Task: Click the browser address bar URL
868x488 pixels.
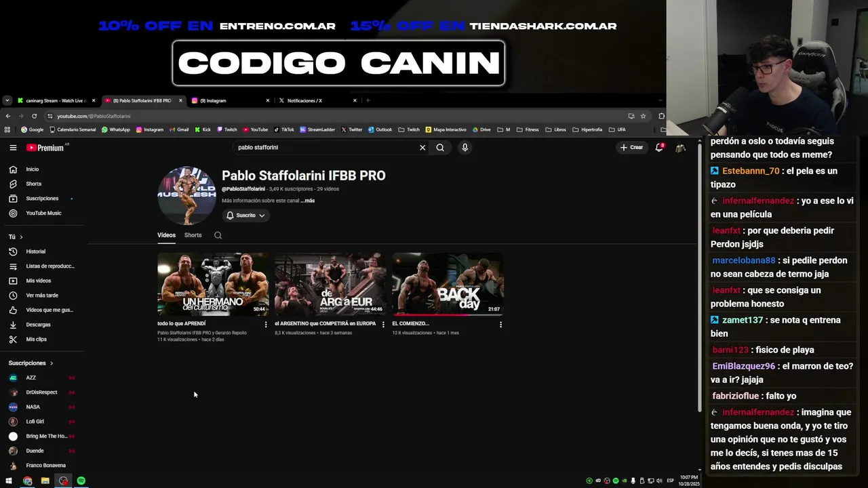Action: (x=94, y=116)
